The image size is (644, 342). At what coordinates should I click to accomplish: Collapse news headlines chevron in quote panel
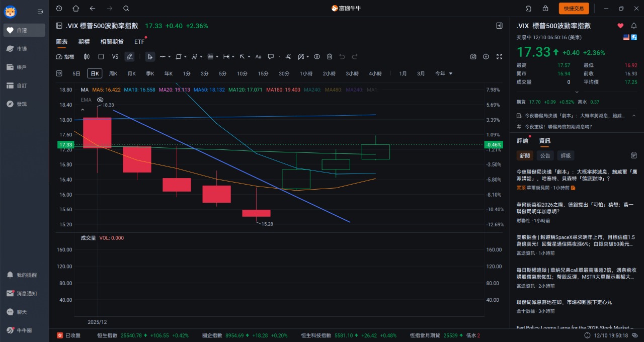(x=633, y=115)
